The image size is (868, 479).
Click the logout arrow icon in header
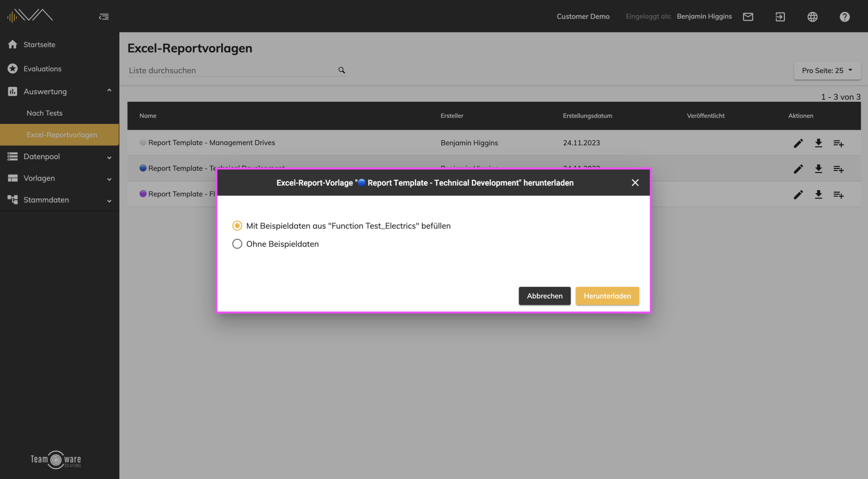(780, 17)
